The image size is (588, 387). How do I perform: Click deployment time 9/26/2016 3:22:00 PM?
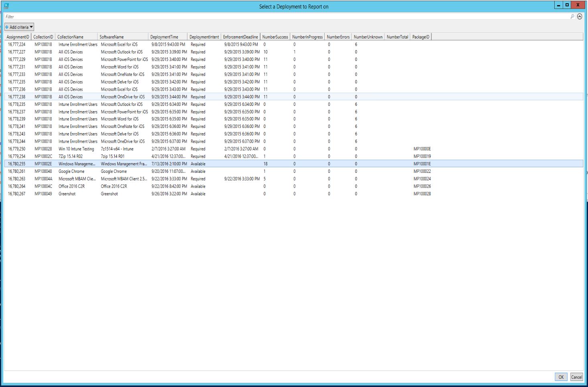point(169,194)
